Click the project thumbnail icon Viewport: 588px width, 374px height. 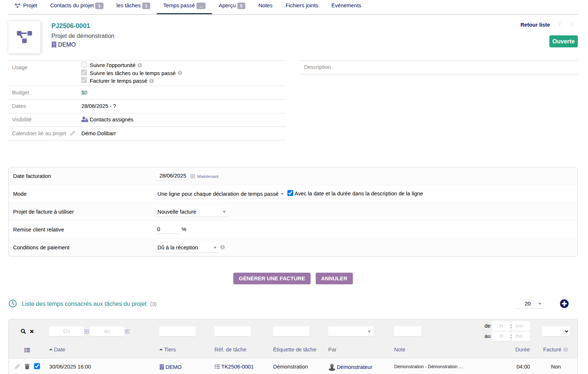24,37
